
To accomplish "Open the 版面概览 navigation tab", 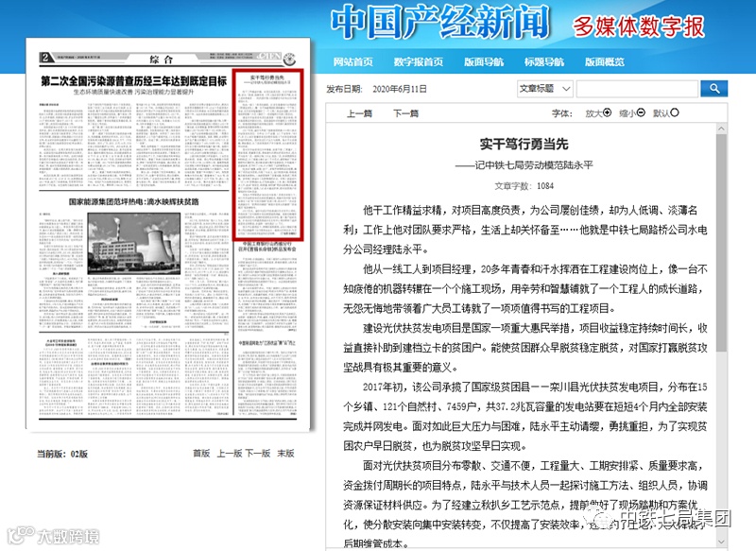I will tap(604, 61).
